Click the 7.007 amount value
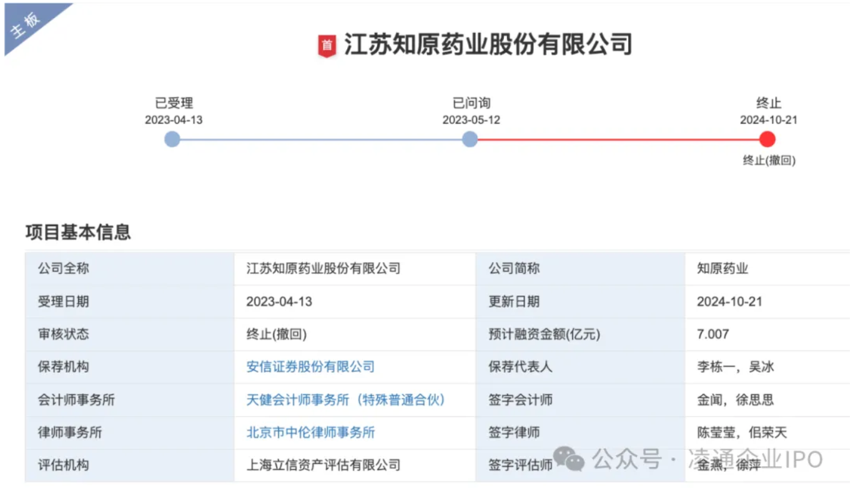868x488 pixels. coord(713,334)
